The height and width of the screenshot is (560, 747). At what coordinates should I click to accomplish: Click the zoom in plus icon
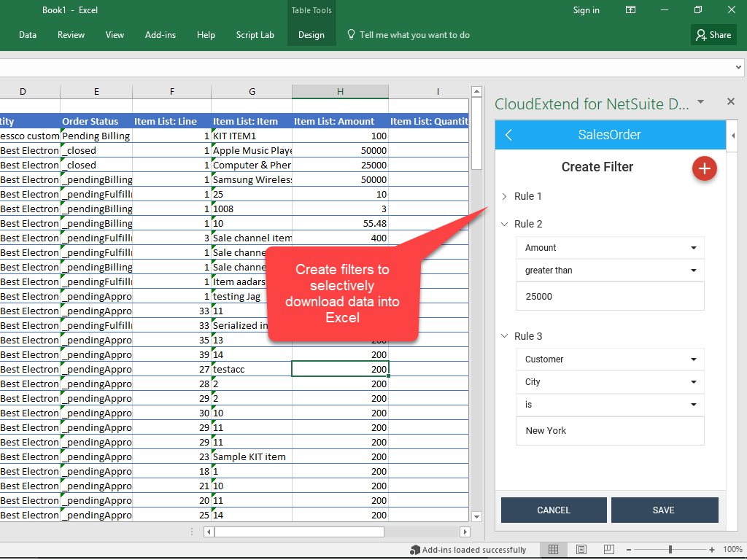tap(712, 550)
